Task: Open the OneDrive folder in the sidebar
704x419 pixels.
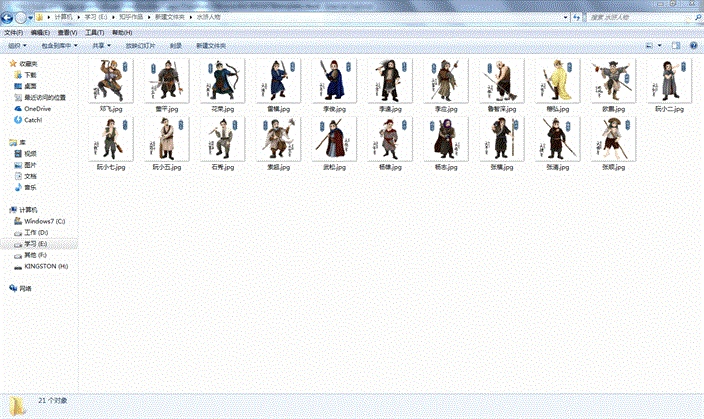Action: (x=36, y=108)
